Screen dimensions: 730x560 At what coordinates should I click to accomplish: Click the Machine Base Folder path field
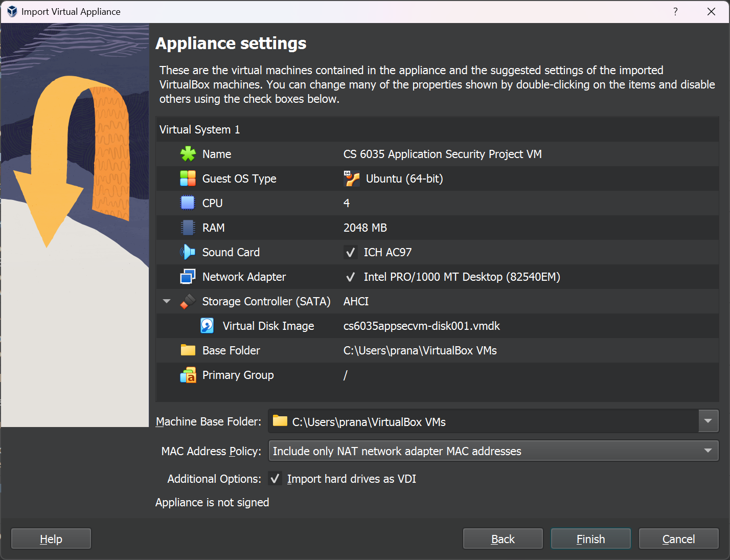[460, 421]
